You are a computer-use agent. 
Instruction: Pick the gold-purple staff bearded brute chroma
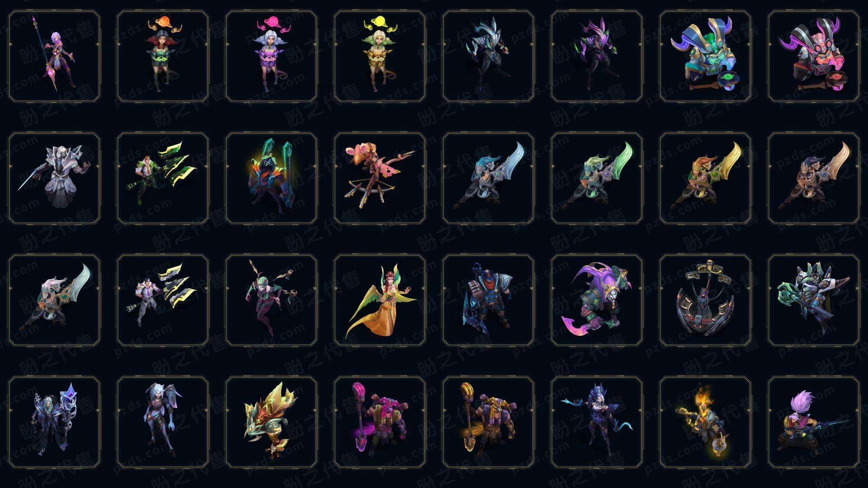click(488, 422)
